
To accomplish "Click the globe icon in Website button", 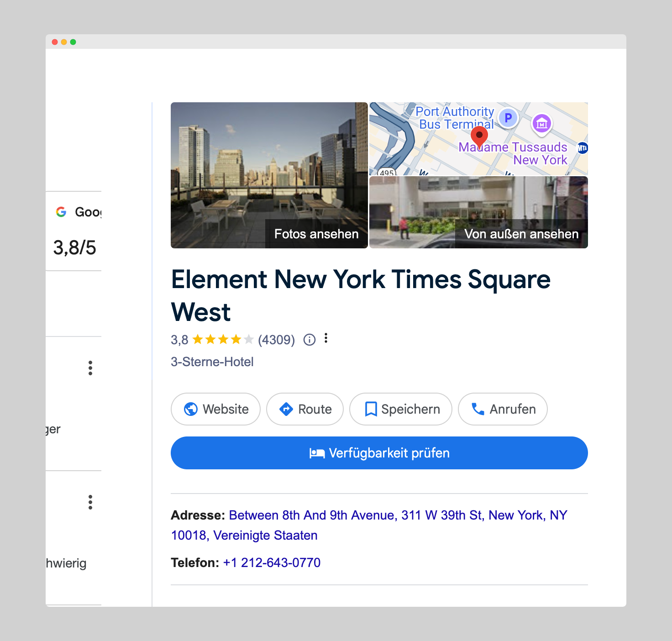I will (x=191, y=409).
